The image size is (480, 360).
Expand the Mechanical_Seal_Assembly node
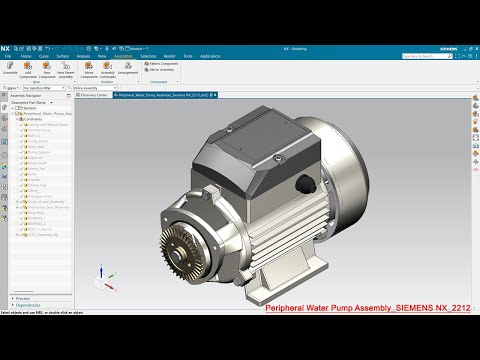click(17, 207)
